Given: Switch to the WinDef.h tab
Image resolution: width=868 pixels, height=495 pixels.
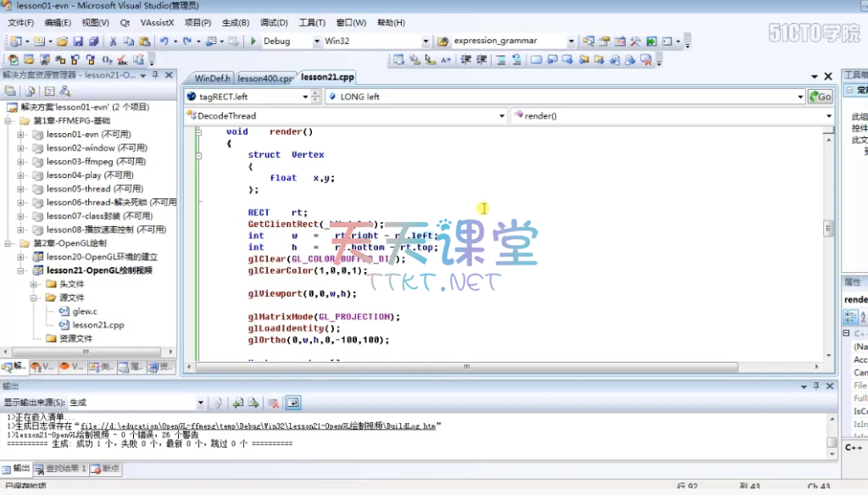Looking at the screenshot, I should (x=212, y=78).
